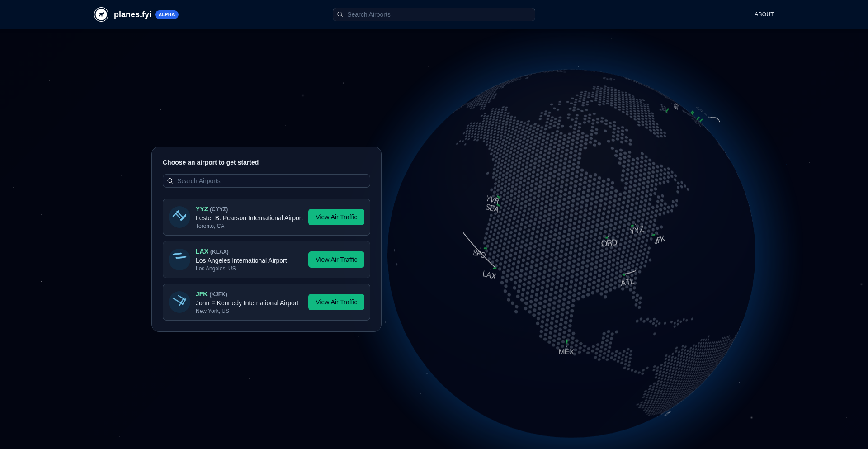Select the MEX marker on the globe
Image resolution: width=868 pixels, height=449 pixels.
click(x=566, y=351)
